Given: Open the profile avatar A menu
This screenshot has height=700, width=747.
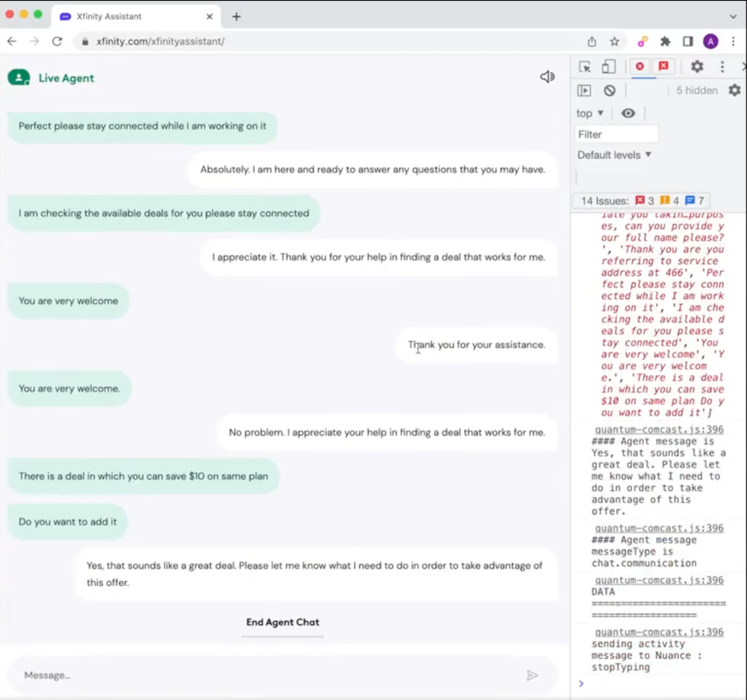Looking at the screenshot, I should tap(710, 41).
